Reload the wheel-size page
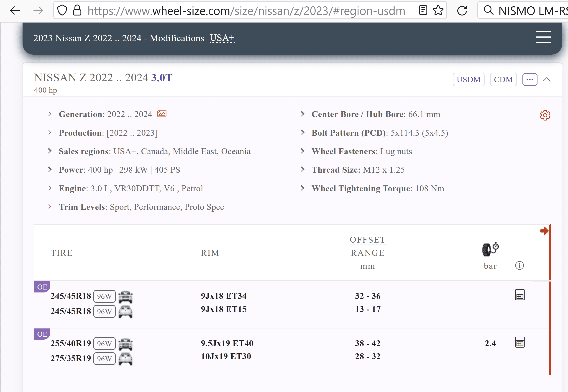 coord(462,10)
